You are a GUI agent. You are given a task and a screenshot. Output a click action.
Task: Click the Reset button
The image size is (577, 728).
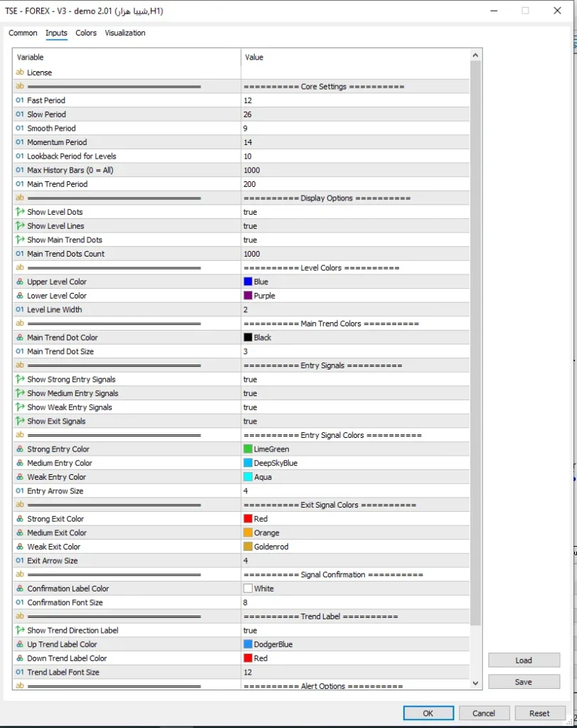pyautogui.click(x=539, y=713)
